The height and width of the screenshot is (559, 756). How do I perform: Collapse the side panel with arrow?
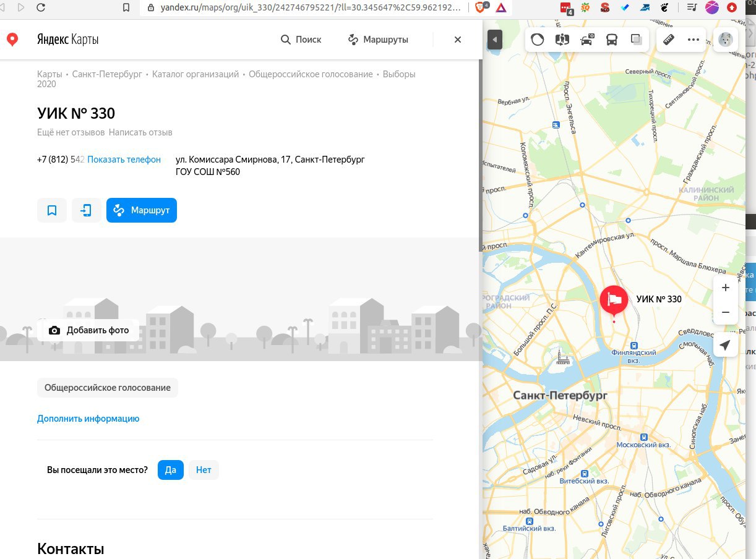494,40
